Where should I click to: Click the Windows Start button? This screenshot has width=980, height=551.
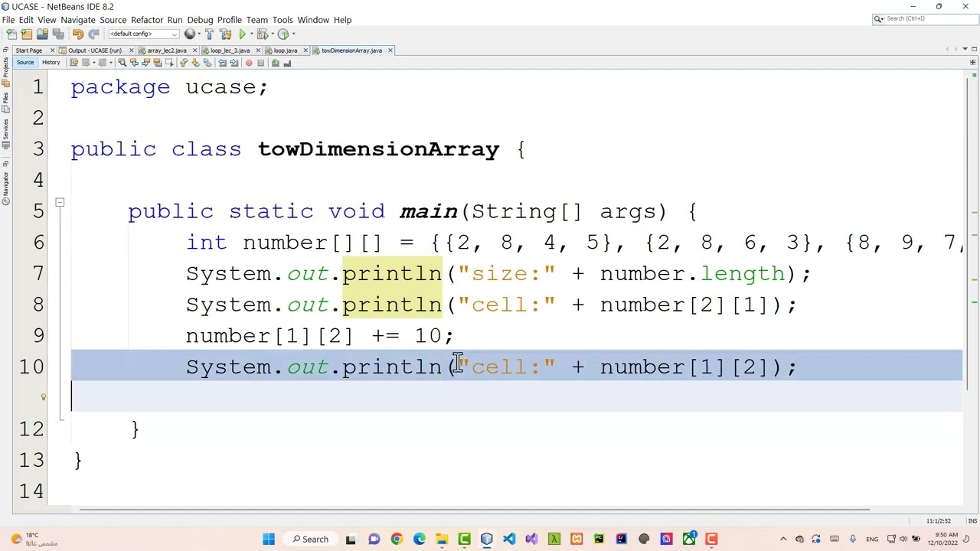click(x=269, y=540)
